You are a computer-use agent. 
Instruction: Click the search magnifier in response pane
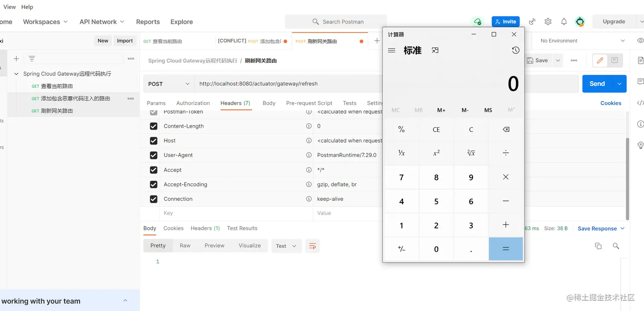pyautogui.click(x=615, y=246)
